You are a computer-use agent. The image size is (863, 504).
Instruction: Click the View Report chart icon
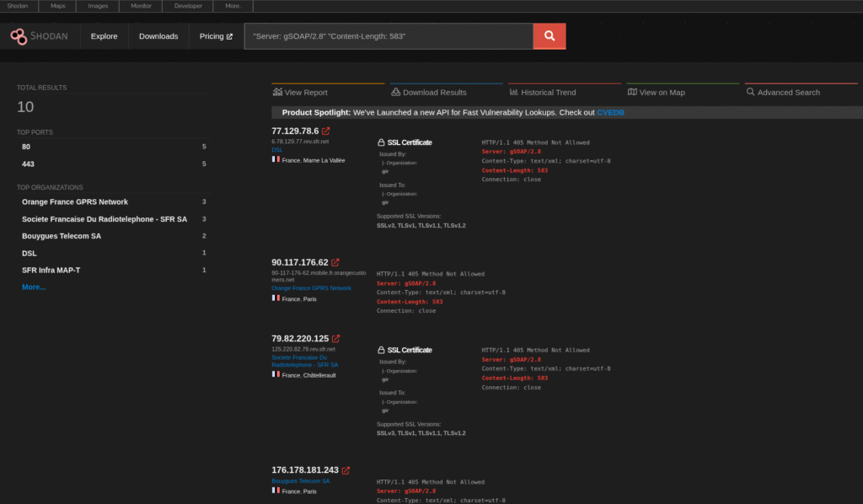pyautogui.click(x=277, y=92)
